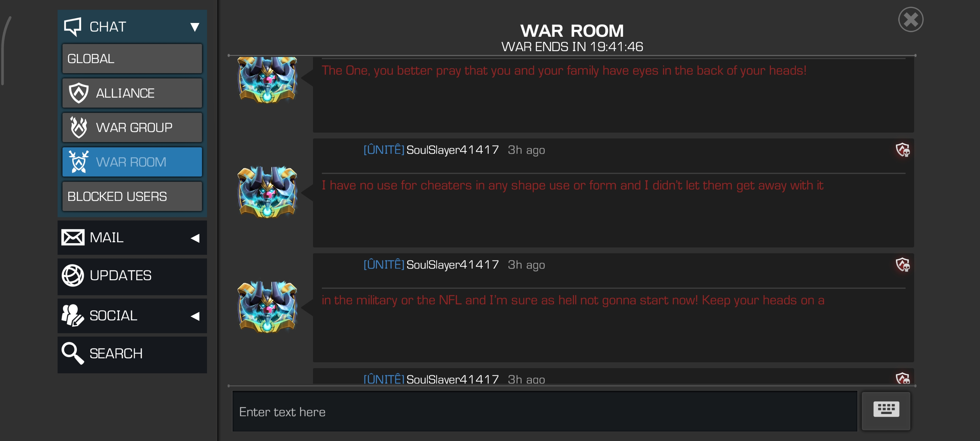The width and height of the screenshot is (980, 441).
Task: Focus the Enter text here field
Action: coord(545,411)
